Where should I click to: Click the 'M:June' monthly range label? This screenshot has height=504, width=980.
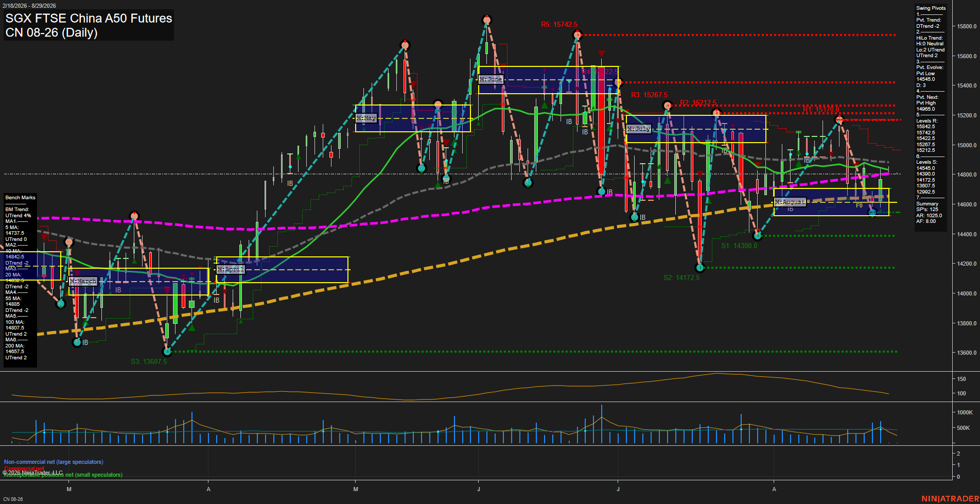point(491,79)
